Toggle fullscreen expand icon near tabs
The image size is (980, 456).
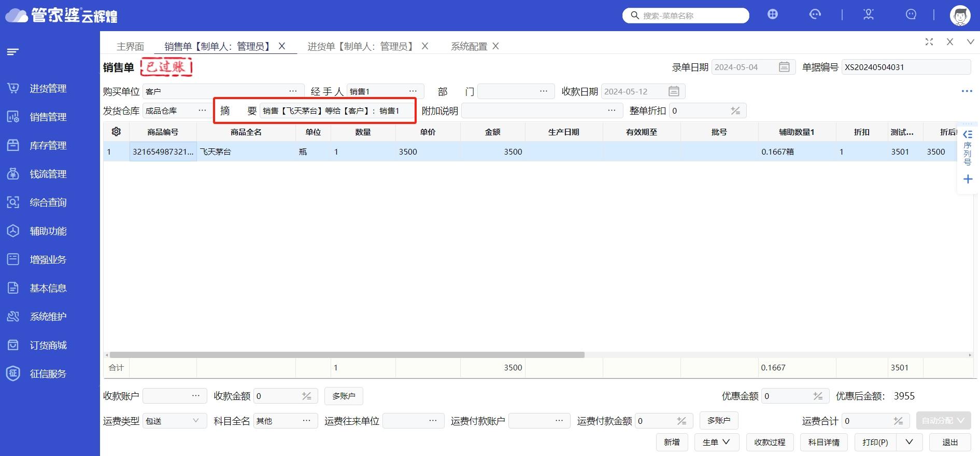pyautogui.click(x=929, y=42)
